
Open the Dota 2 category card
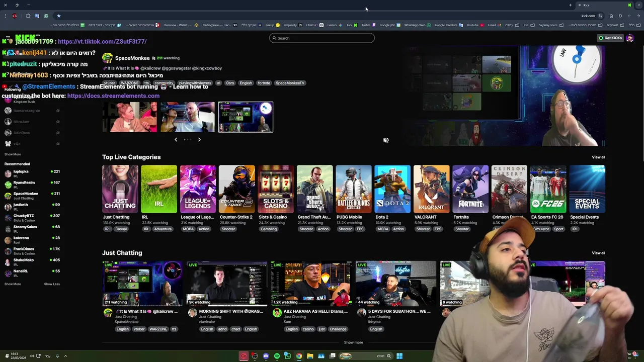point(392,189)
